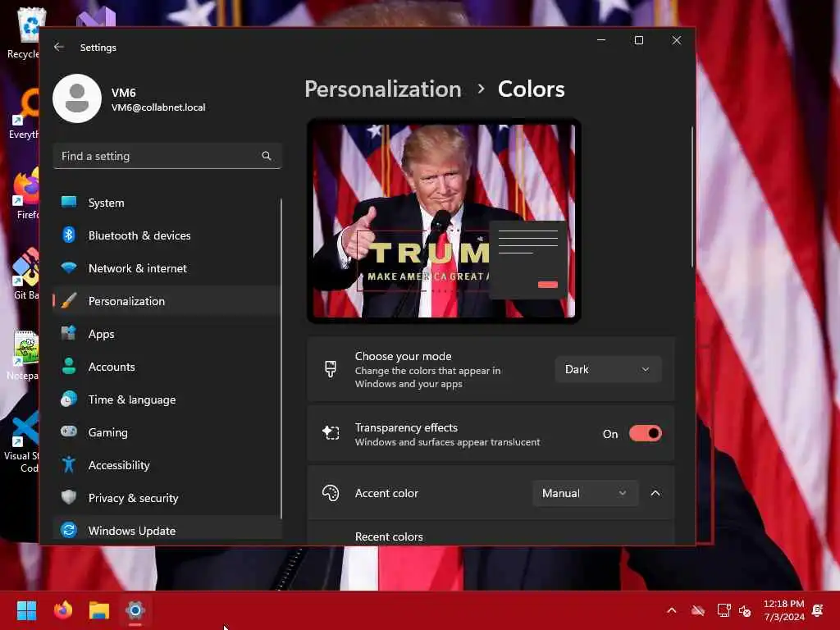Viewport: 840px width, 630px height.
Task: Click the Choose your mode brush icon
Action: (x=331, y=369)
